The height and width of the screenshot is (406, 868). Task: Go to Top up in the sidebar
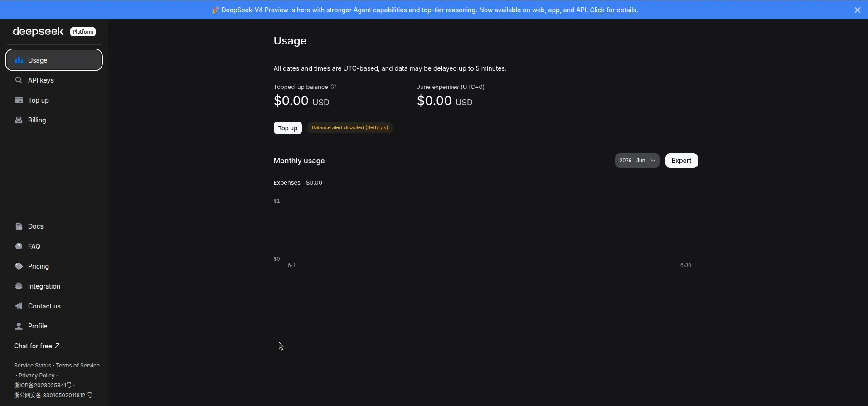click(x=54, y=100)
